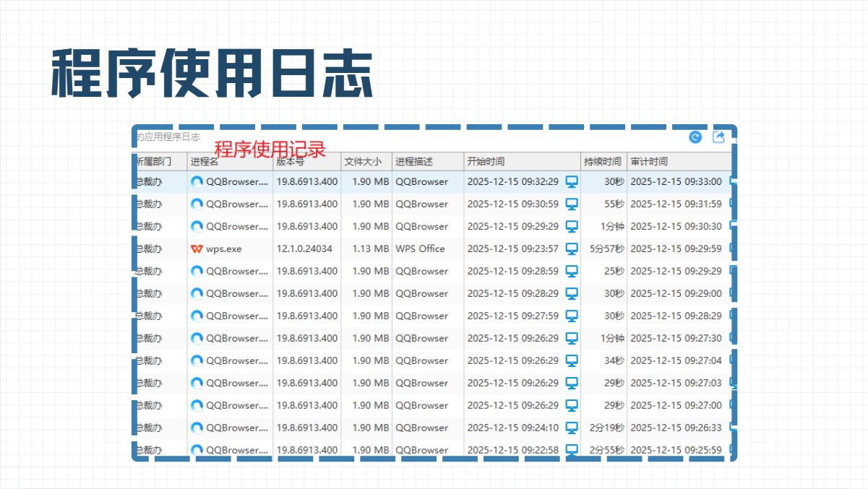
Task: Click monitor icon in row starting 09:32:29
Action: pos(572,181)
